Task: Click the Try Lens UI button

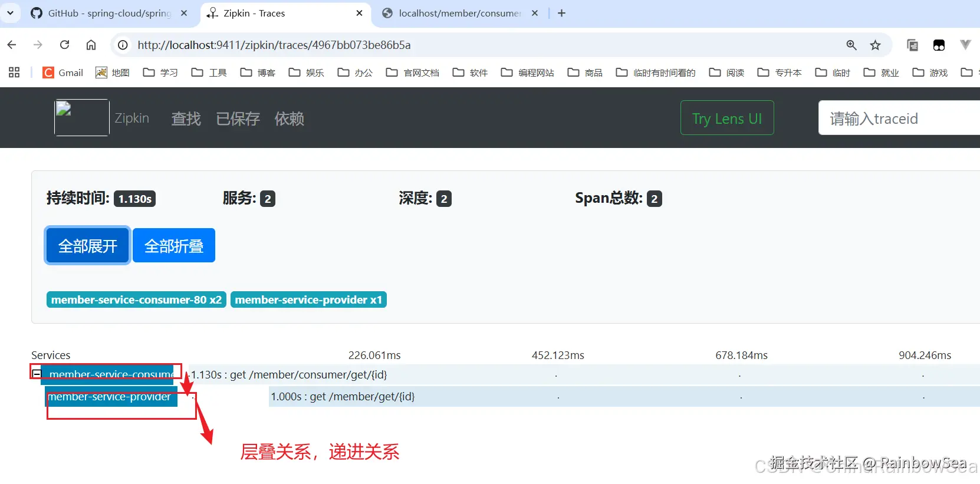Action: coord(727,118)
